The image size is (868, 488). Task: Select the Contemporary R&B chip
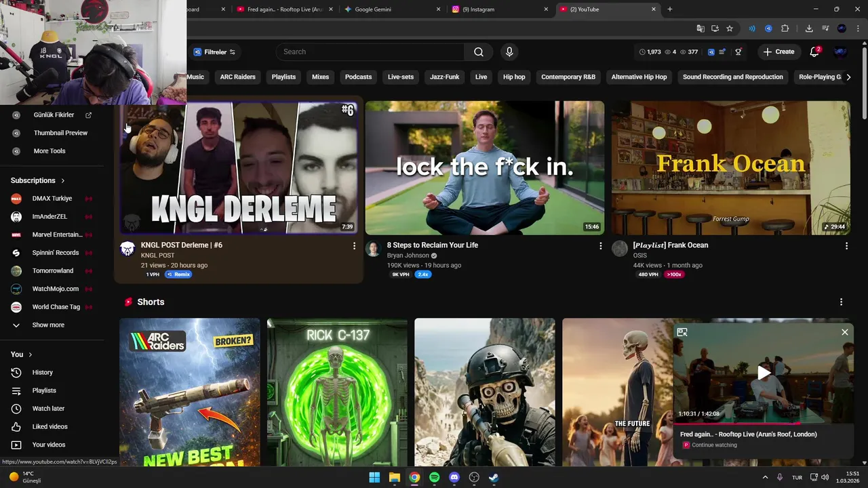point(568,77)
